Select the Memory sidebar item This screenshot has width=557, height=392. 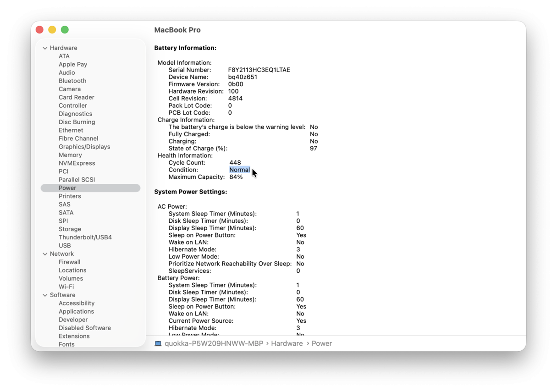[70, 155]
